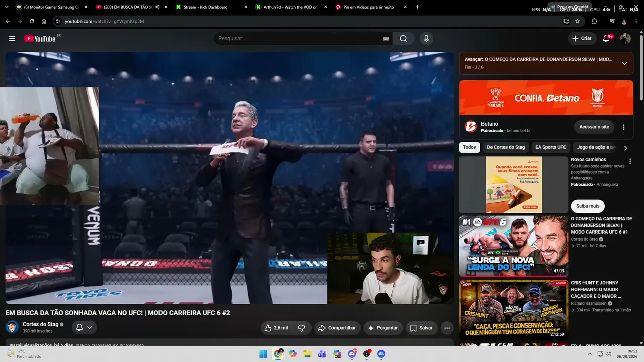Open the volume control in system tray

click(608, 354)
